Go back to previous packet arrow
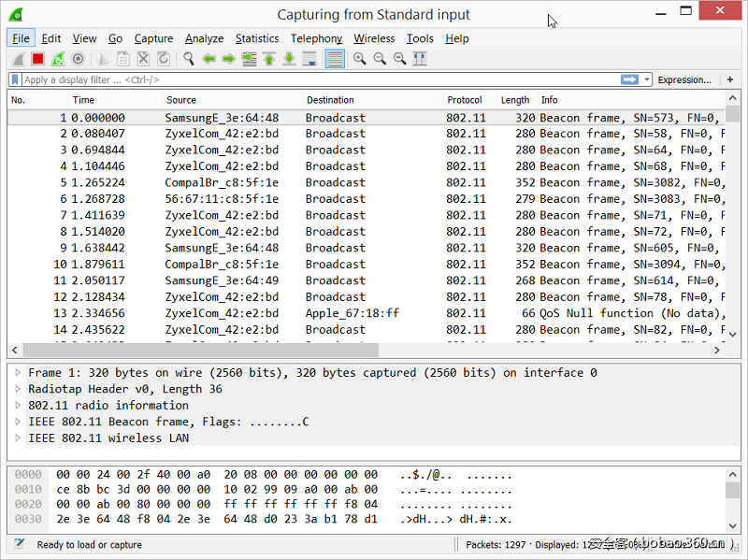This screenshot has height=560, width=748. pyautogui.click(x=208, y=59)
